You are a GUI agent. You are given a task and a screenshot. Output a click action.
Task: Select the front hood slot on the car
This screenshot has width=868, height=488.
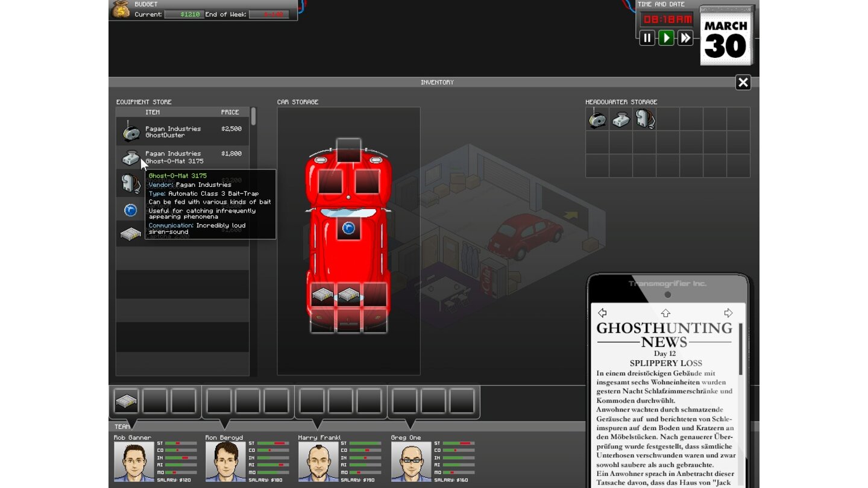(348, 151)
